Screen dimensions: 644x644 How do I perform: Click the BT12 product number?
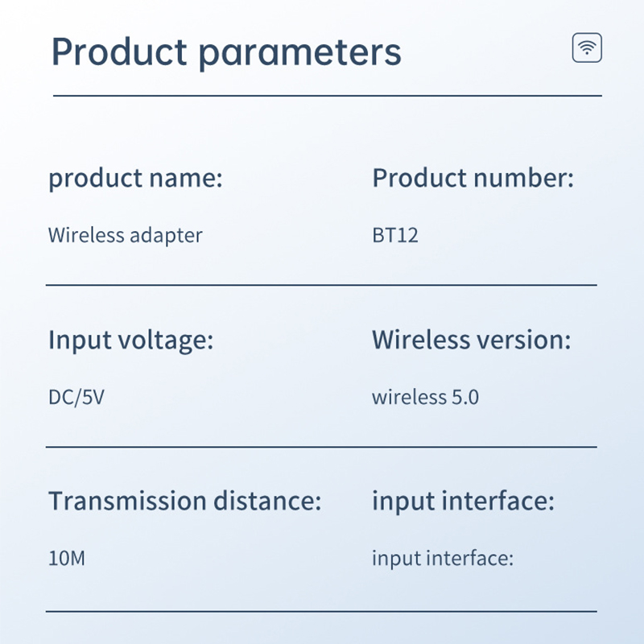coord(395,236)
